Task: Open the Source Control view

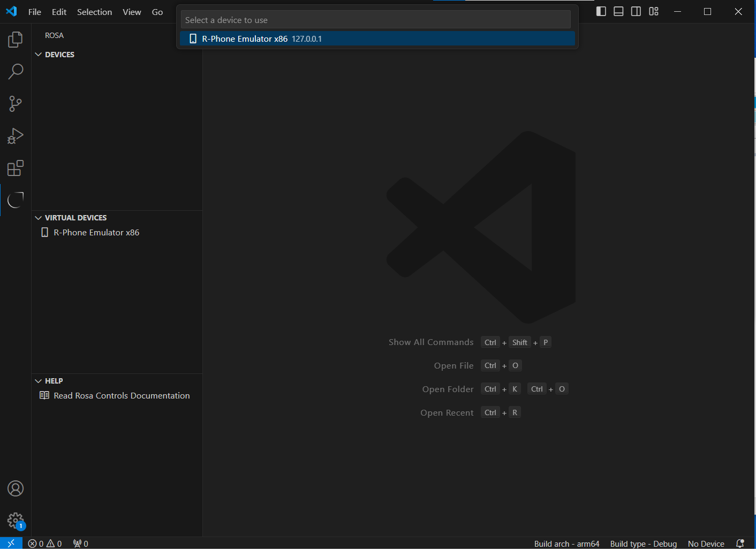Action: 16,104
